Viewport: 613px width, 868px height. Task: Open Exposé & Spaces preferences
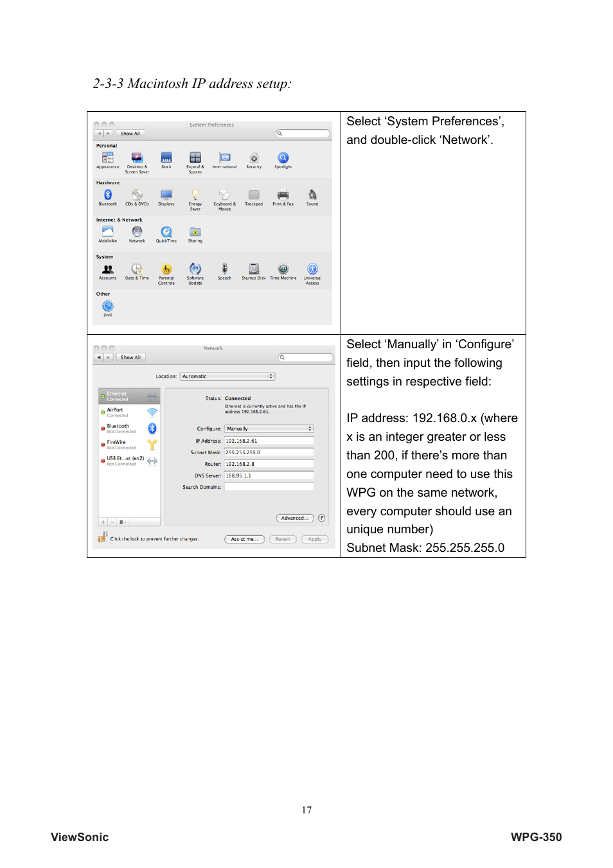pos(195,163)
